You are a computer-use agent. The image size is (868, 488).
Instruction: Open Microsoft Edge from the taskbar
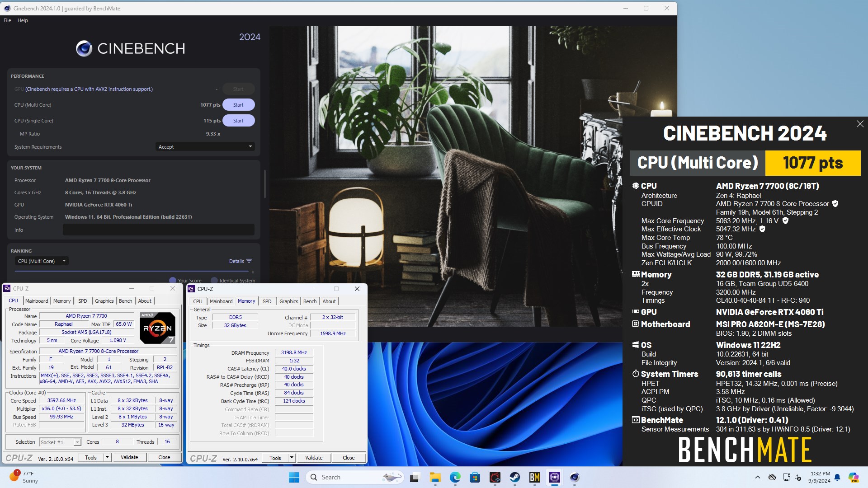(x=455, y=477)
